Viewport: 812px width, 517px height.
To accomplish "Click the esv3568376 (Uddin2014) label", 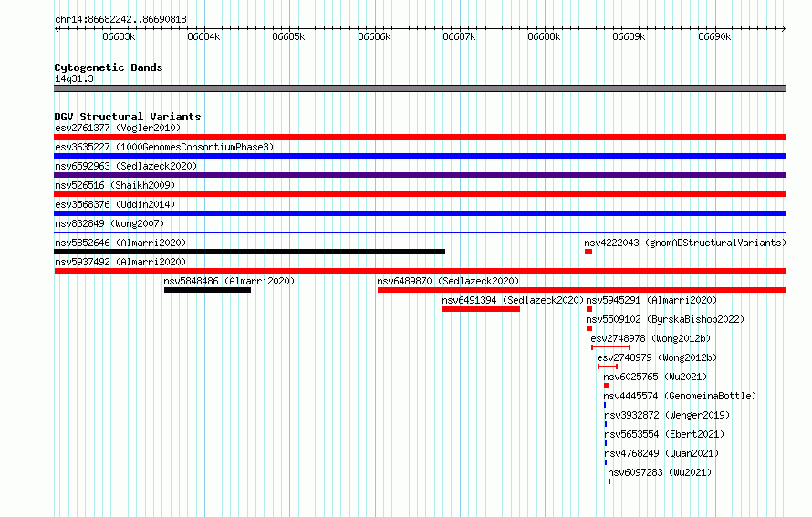I will 115,204.
